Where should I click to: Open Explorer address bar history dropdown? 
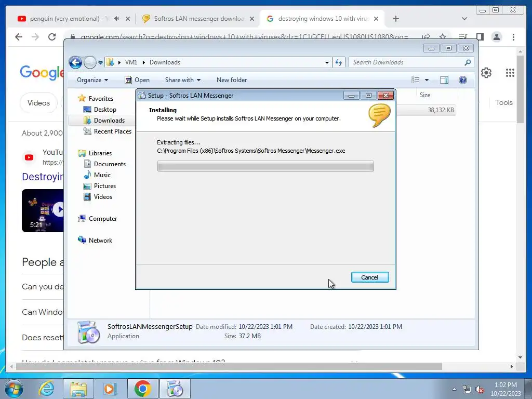(x=327, y=62)
